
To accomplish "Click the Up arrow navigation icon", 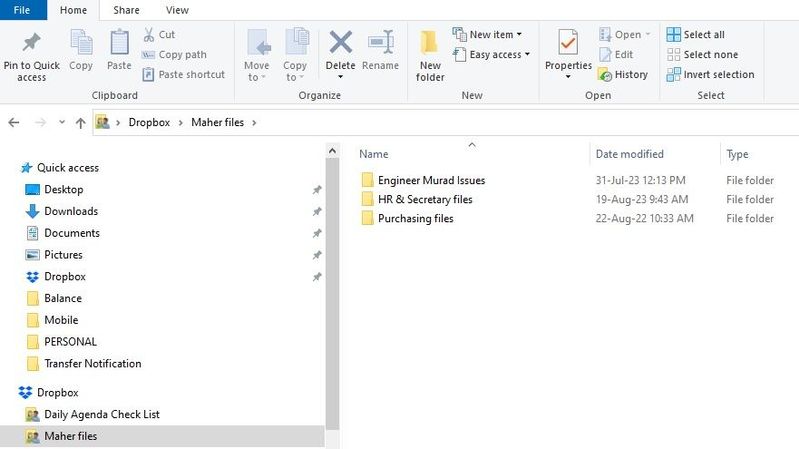I will pyautogui.click(x=80, y=122).
